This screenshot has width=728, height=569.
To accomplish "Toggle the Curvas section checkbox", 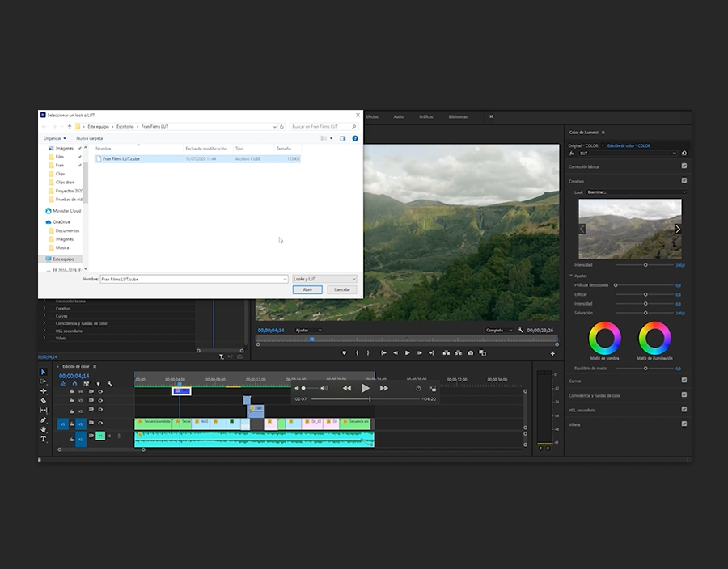I will [684, 380].
